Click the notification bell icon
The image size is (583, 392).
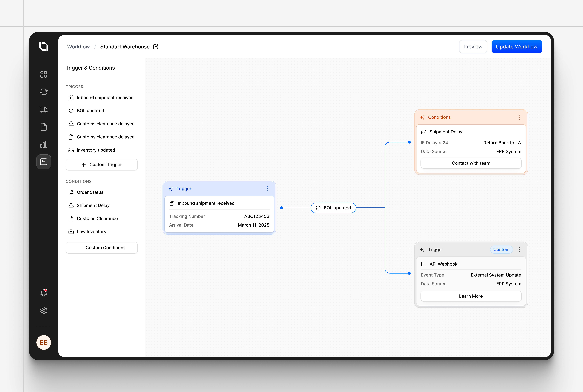44,293
